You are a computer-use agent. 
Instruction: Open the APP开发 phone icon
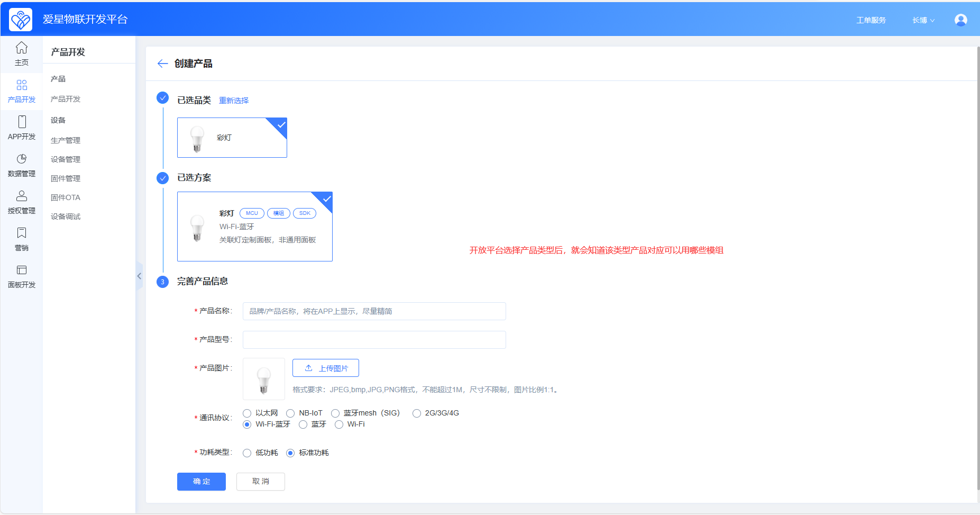[x=22, y=122]
